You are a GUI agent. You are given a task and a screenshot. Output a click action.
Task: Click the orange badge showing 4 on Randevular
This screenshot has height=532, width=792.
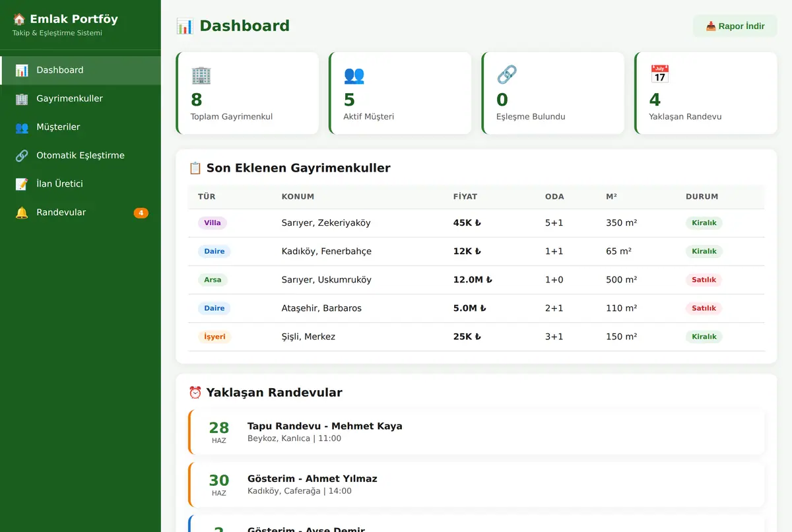click(141, 213)
